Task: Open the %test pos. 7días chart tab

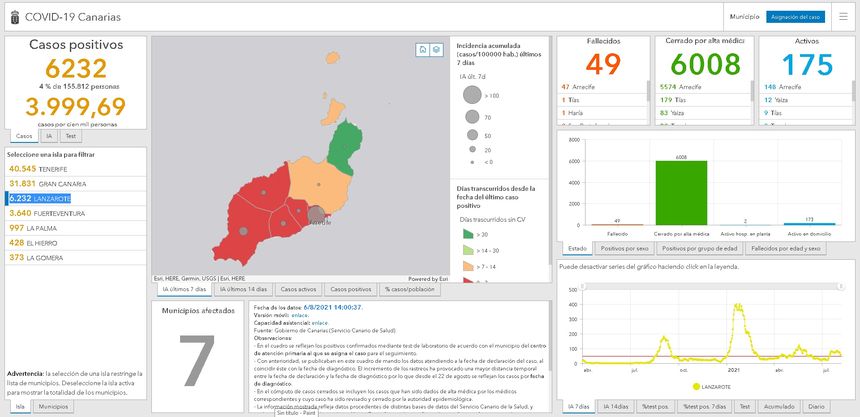Action: 705,407
